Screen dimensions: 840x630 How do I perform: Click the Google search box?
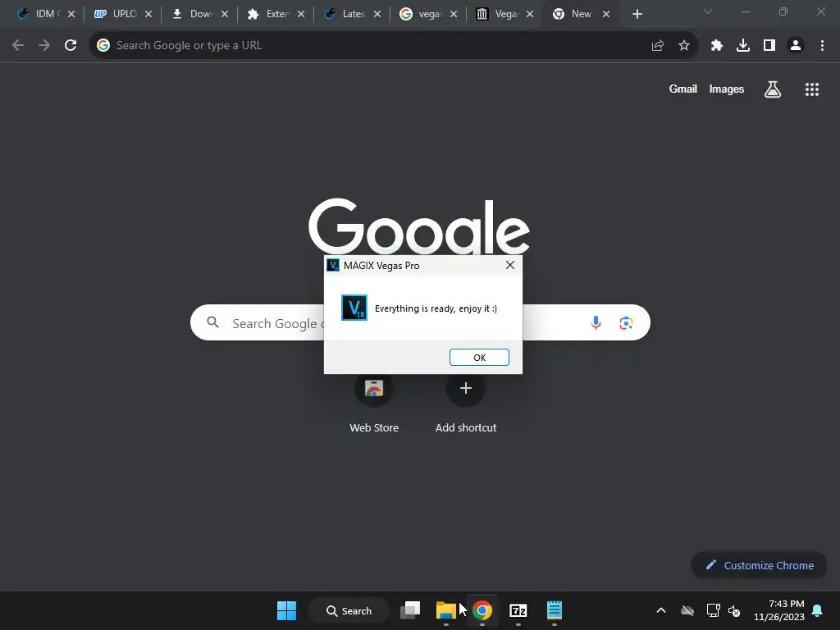420,322
